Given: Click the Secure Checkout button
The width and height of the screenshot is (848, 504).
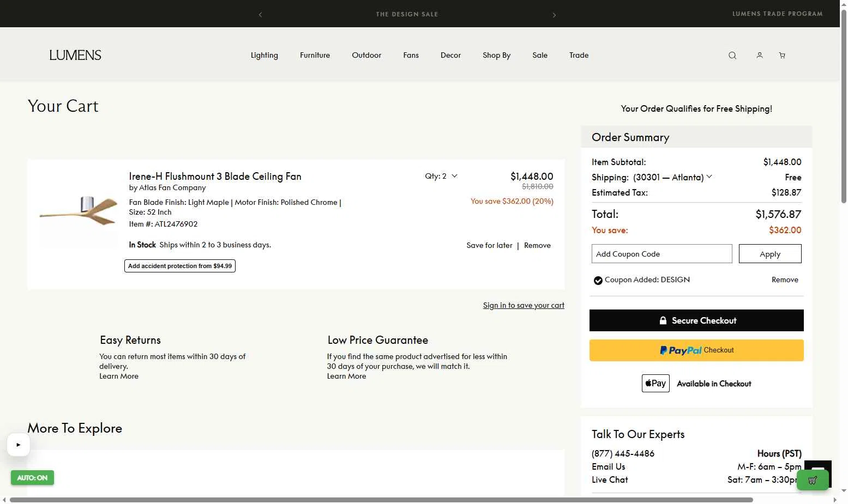Looking at the screenshot, I should 696,320.
